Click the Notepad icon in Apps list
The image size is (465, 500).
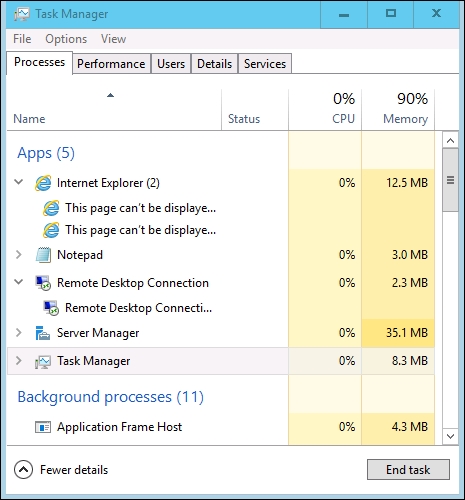click(x=43, y=255)
